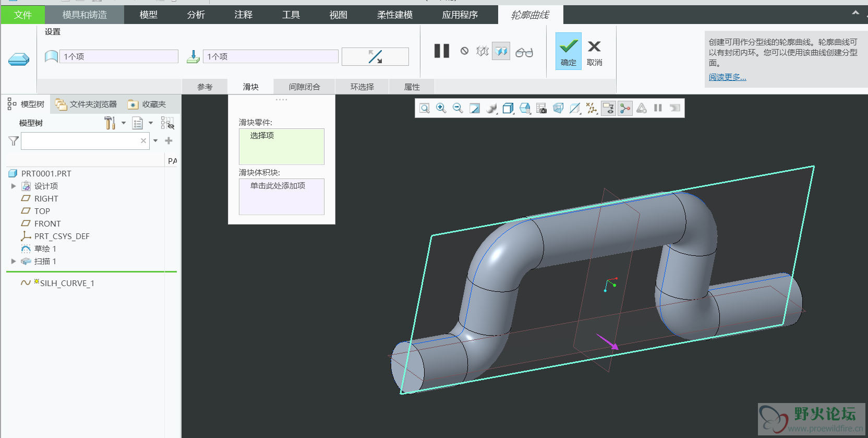Toggle tree hidden items visibility icon
Viewport: 868px width, 438px height.
[167, 123]
